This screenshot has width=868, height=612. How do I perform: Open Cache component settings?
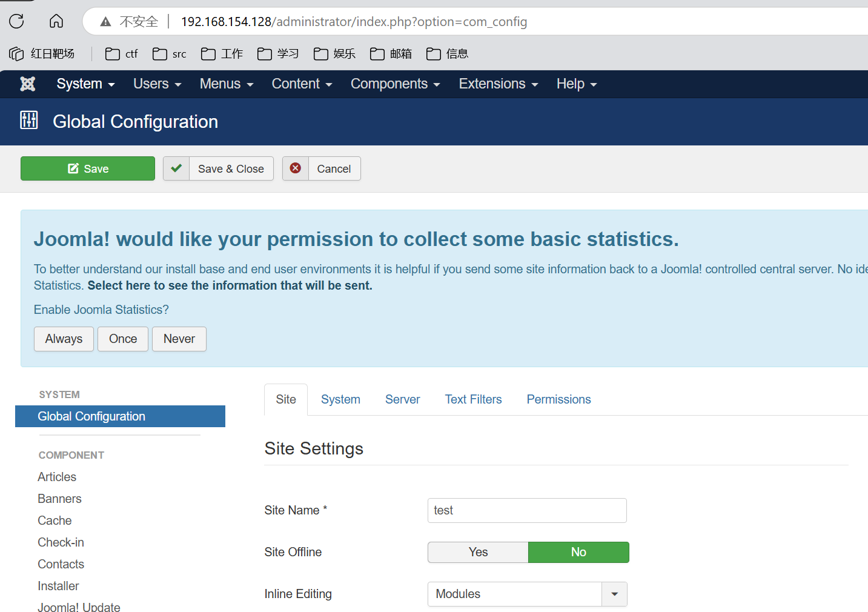(x=55, y=521)
